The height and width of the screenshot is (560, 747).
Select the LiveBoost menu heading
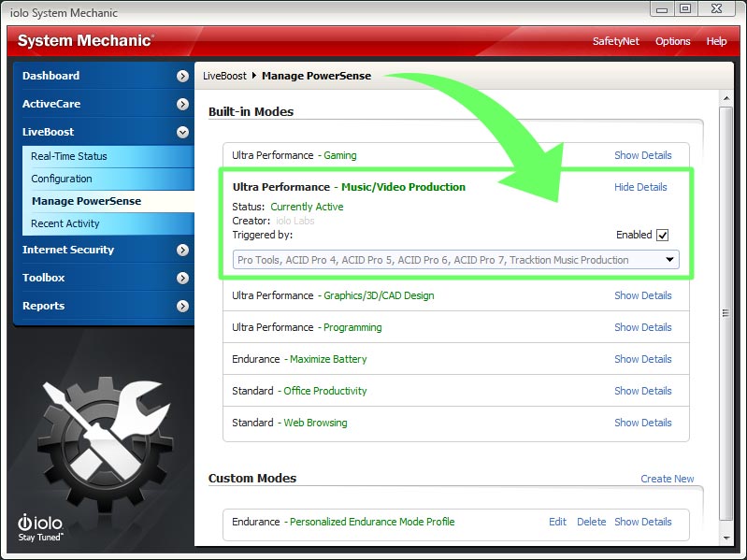coord(48,132)
